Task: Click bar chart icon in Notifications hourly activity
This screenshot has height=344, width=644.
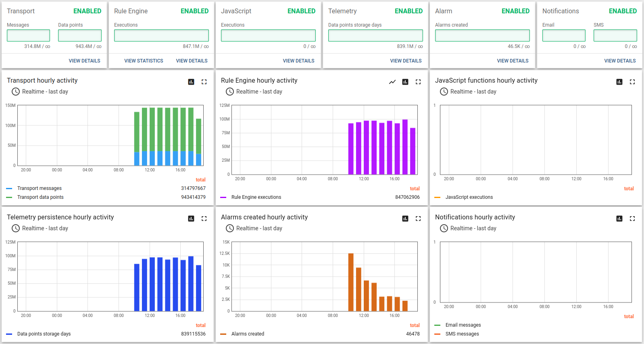Action: (x=619, y=219)
